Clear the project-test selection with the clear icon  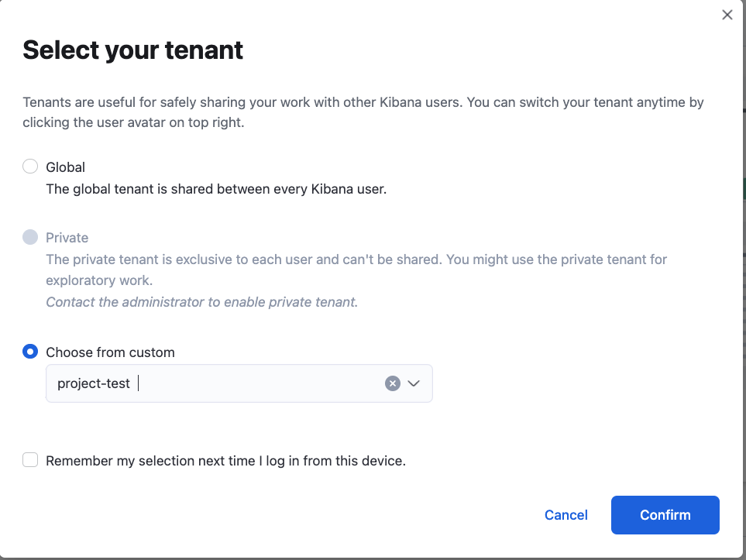393,383
